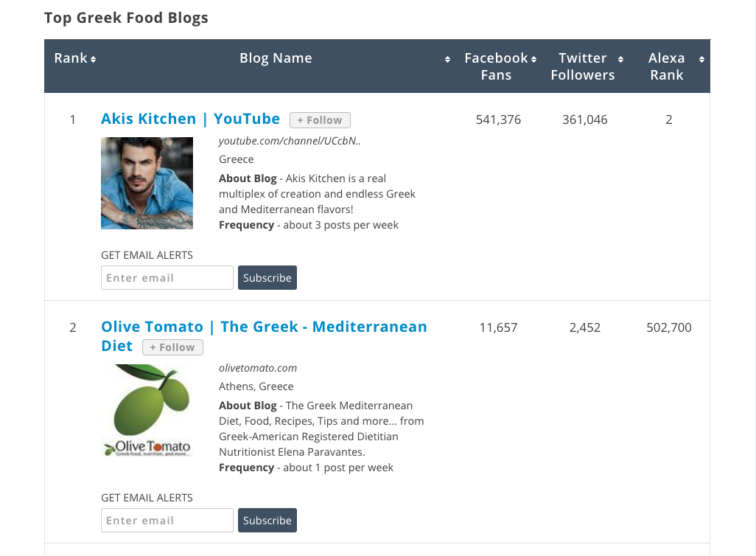Sort table by Rank column arrows

pyautogui.click(x=94, y=59)
